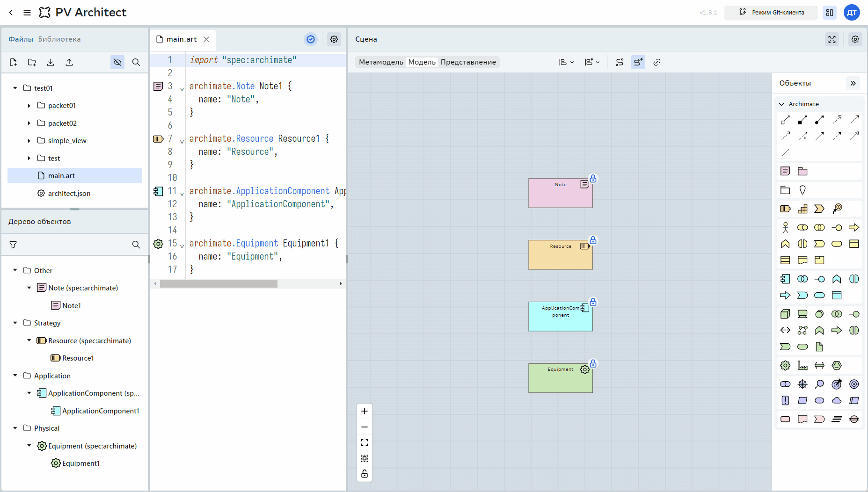
Task: Pick the Principle exclamation element
Action: click(785, 400)
